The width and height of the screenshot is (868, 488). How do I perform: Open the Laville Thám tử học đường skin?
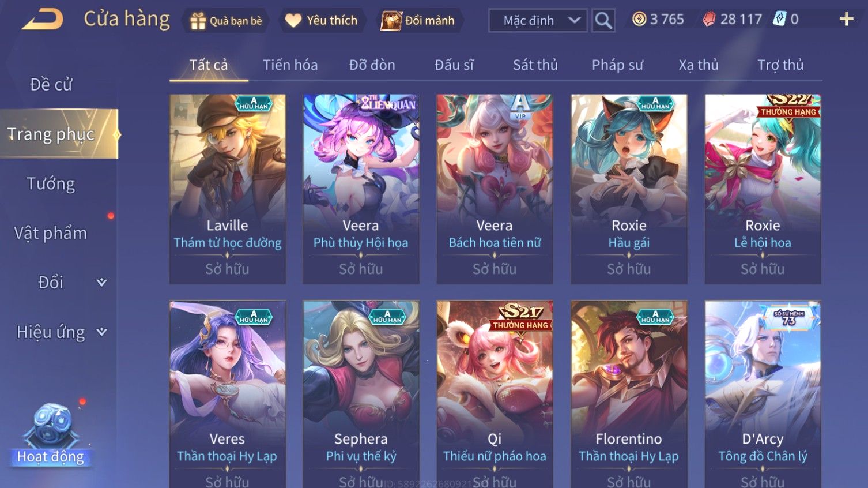pos(228,189)
